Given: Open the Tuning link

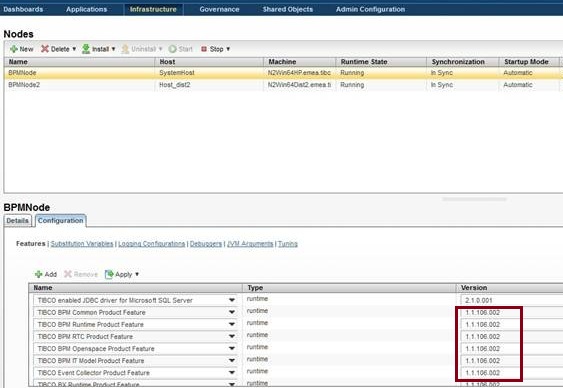Looking at the screenshot, I should [288, 244].
